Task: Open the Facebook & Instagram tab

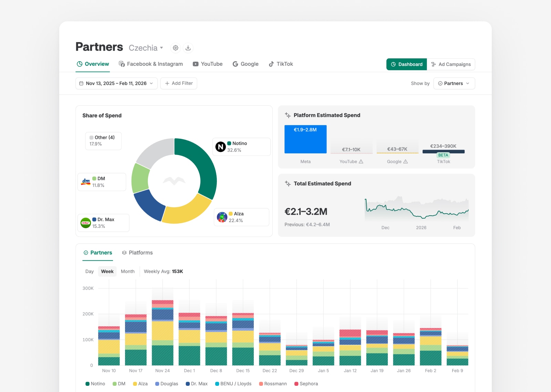Action: click(x=151, y=64)
